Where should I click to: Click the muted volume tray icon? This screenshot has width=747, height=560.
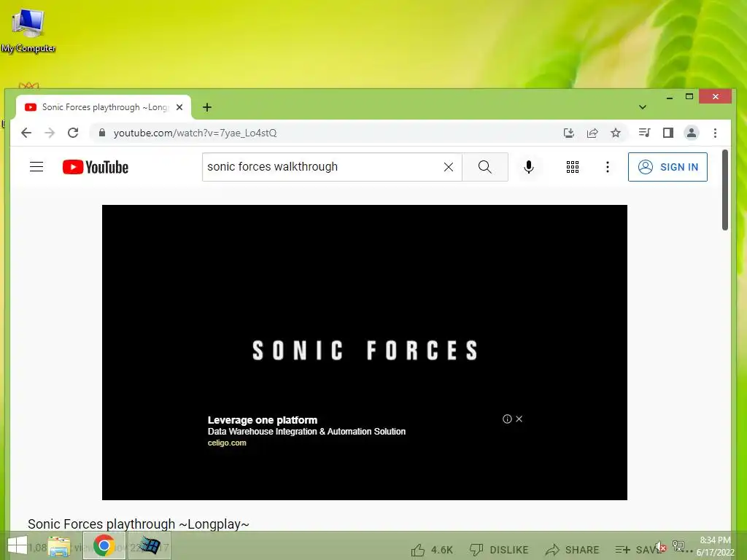pyautogui.click(x=660, y=546)
